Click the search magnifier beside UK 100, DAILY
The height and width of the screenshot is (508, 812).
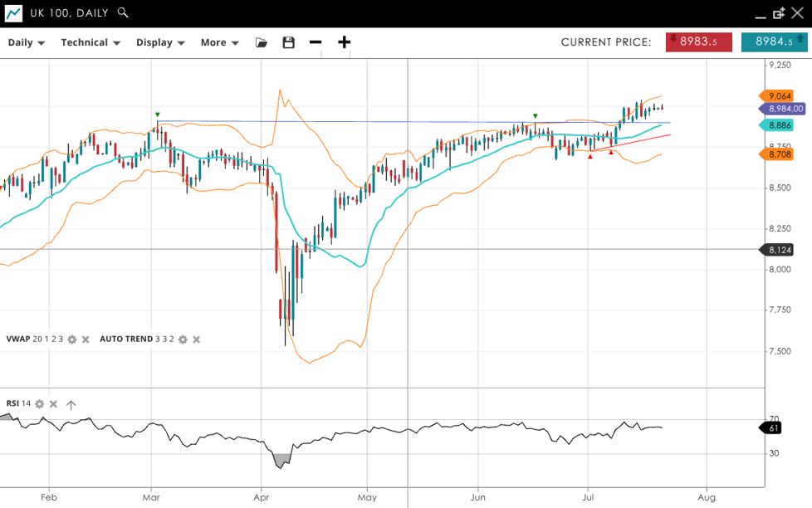tap(123, 12)
